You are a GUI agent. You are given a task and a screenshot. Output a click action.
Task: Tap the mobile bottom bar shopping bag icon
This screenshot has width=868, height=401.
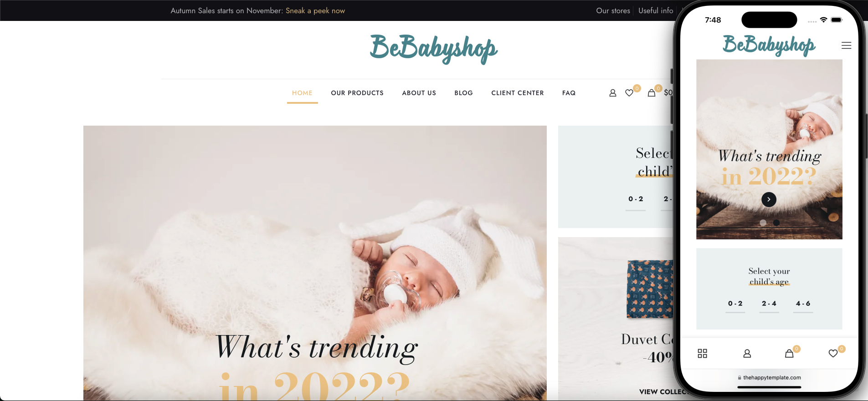[x=789, y=354]
